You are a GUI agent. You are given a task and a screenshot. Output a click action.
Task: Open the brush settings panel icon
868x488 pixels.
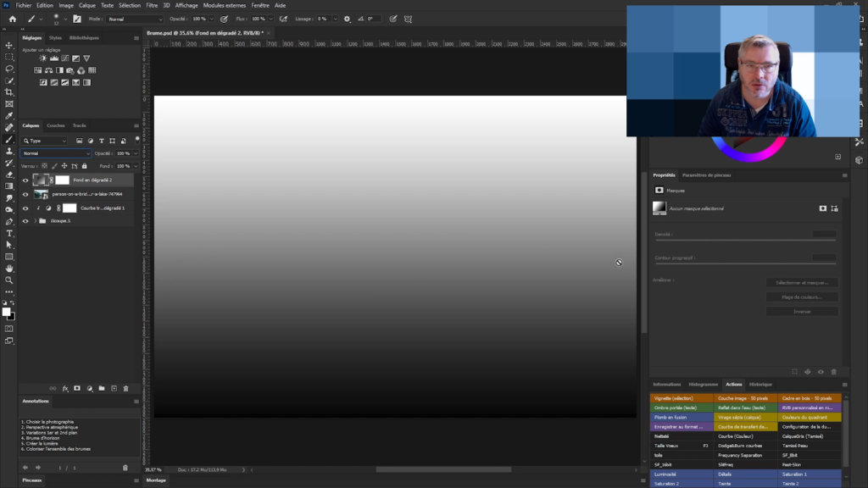click(77, 19)
